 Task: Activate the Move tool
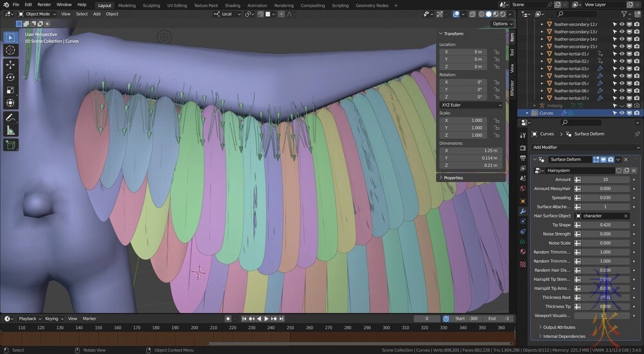(11, 64)
